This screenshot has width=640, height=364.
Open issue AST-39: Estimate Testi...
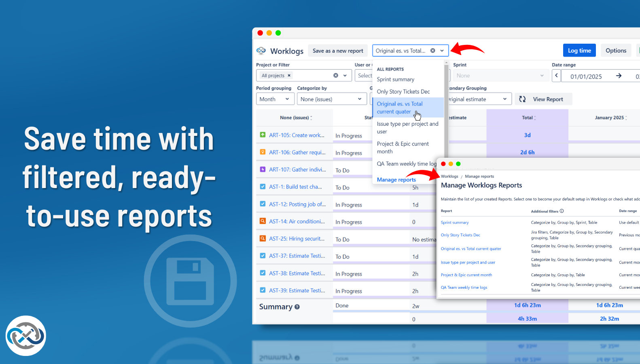tap(297, 290)
